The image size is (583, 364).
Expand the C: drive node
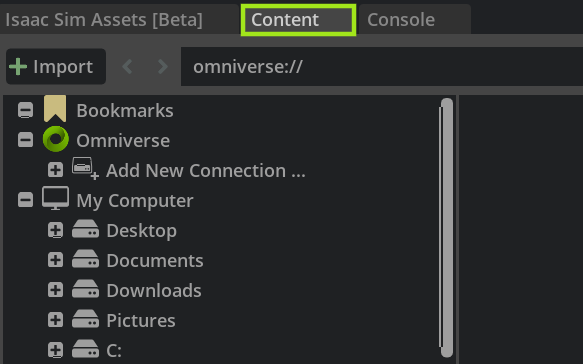click(x=55, y=350)
